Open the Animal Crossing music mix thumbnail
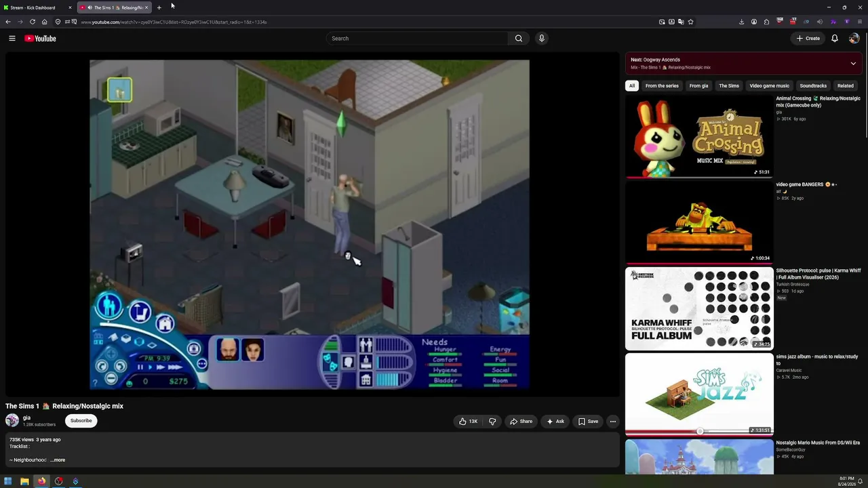 tap(699, 137)
